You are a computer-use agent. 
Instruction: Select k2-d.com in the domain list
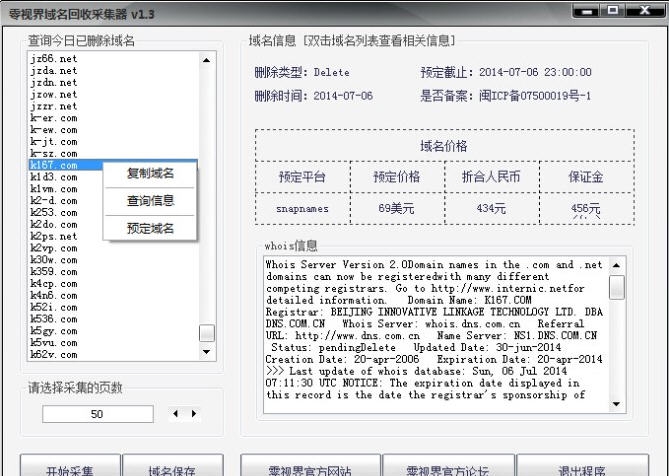click(x=54, y=201)
